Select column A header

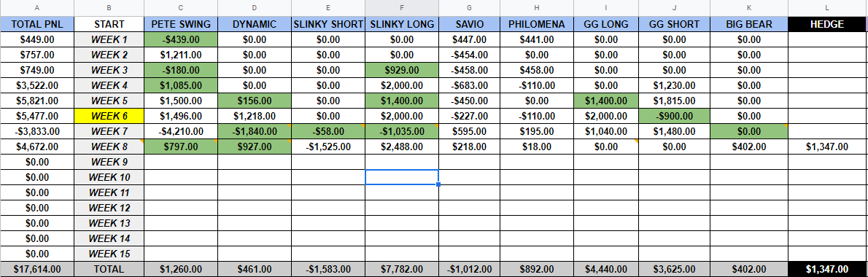tap(37, 8)
